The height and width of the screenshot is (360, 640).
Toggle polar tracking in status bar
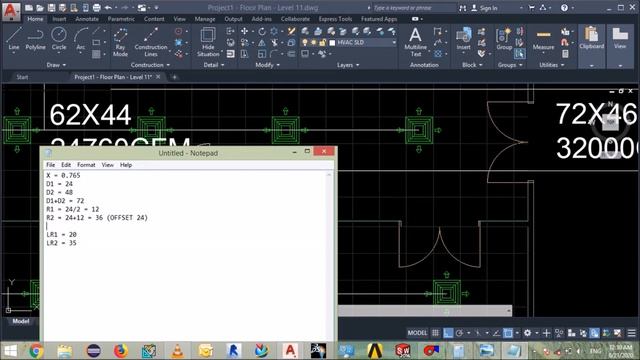point(460,333)
